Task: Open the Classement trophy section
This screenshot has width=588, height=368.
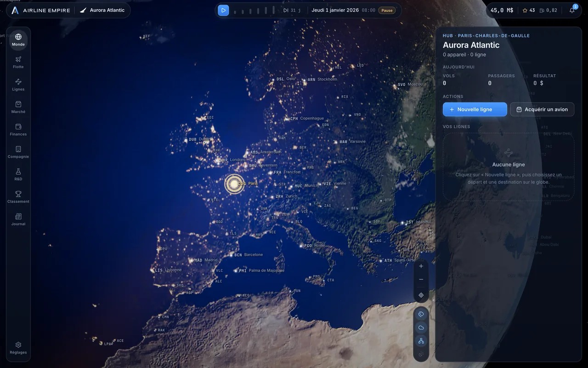Action: tap(18, 197)
